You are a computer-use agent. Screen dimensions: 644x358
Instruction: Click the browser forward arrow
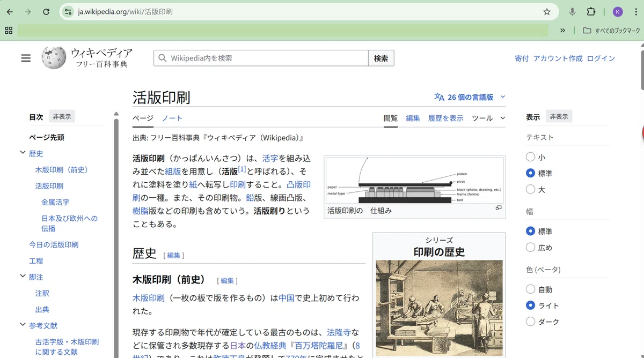[28, 12]
